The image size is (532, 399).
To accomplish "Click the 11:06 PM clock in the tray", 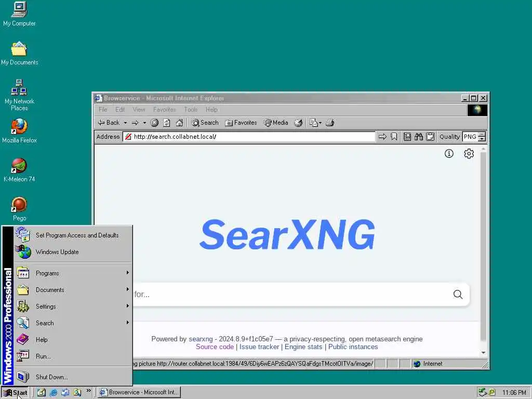I will [x=514, y=393].
